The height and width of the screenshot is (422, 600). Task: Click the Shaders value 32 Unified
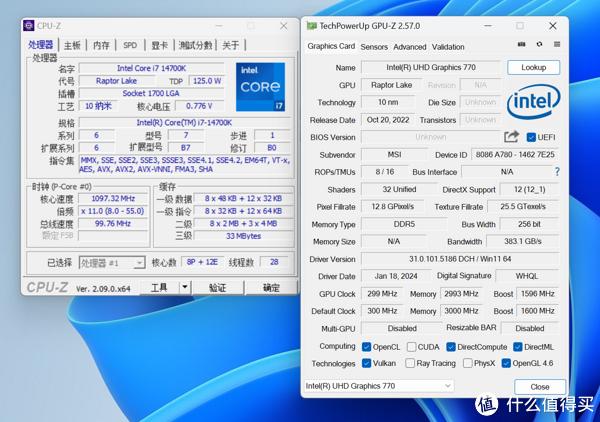coord(399,189)
